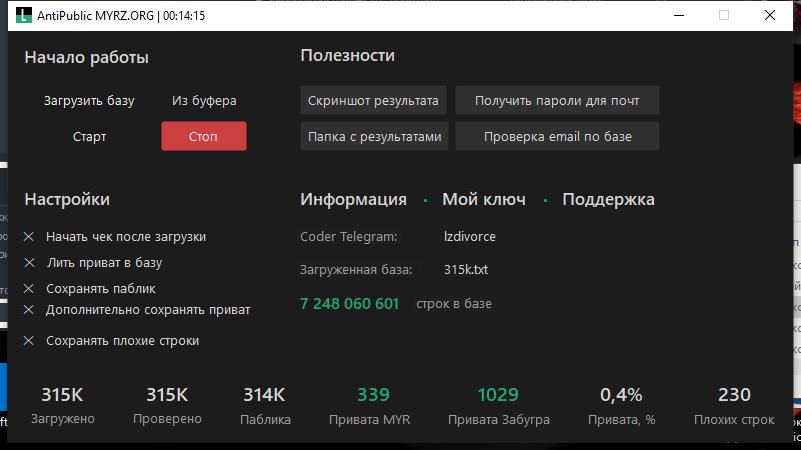Maximize the AntiPublic window
Image resolution: width=801 pixels, height=450 pixels.
tap(724, 16)
